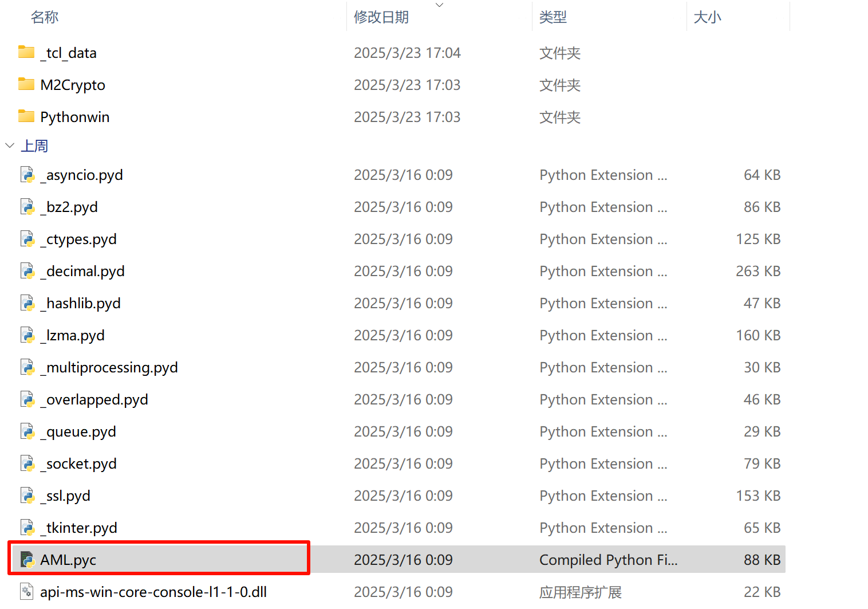The height and width of the screenshot is (609, 868).
Task: Click the _hashlib.pyd file icon
Action: pyautogui.click(x=27, y=303)
